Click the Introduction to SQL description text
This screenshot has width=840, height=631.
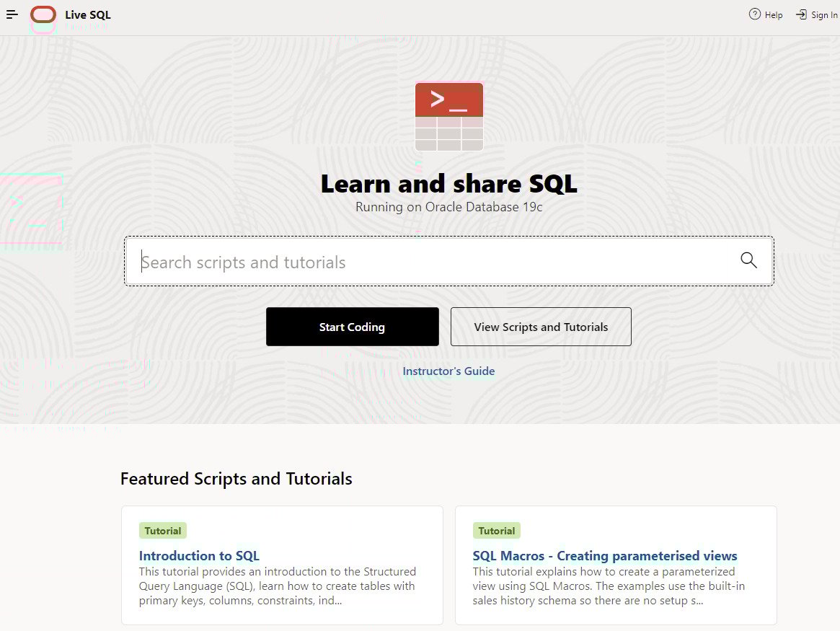tap(277, 586)
